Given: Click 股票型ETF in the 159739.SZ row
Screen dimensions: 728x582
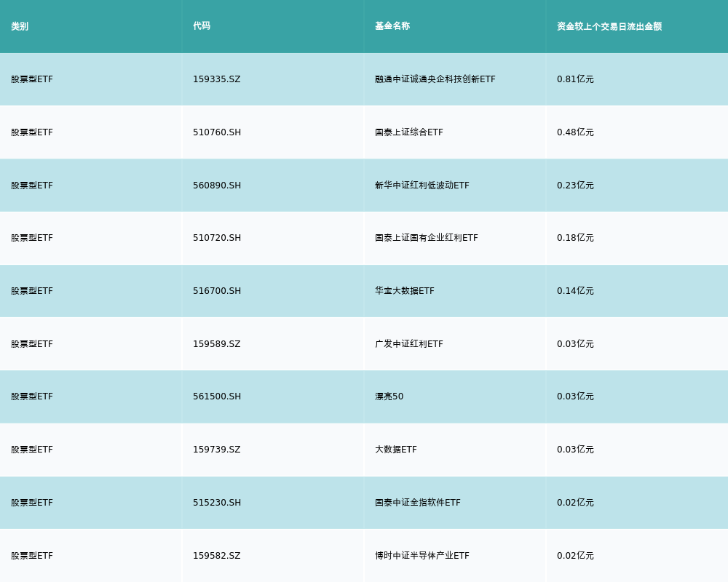Looking at the screenshot, I should [x=32, y=450].
